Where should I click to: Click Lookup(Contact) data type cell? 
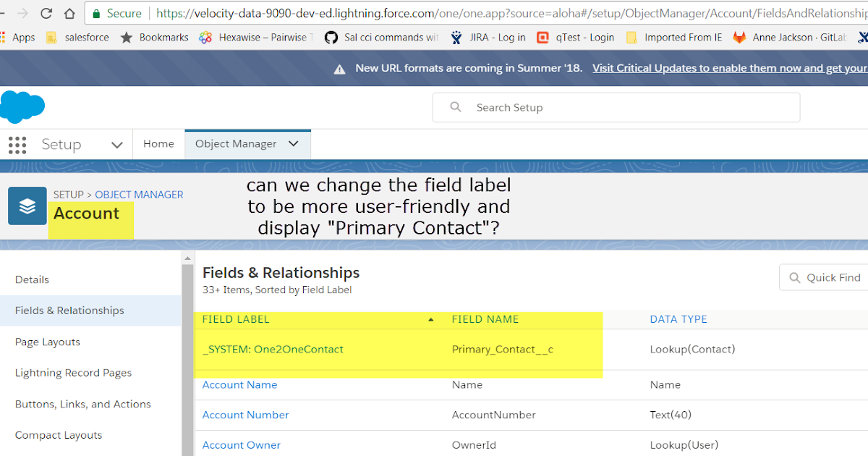tap(692, 349)
